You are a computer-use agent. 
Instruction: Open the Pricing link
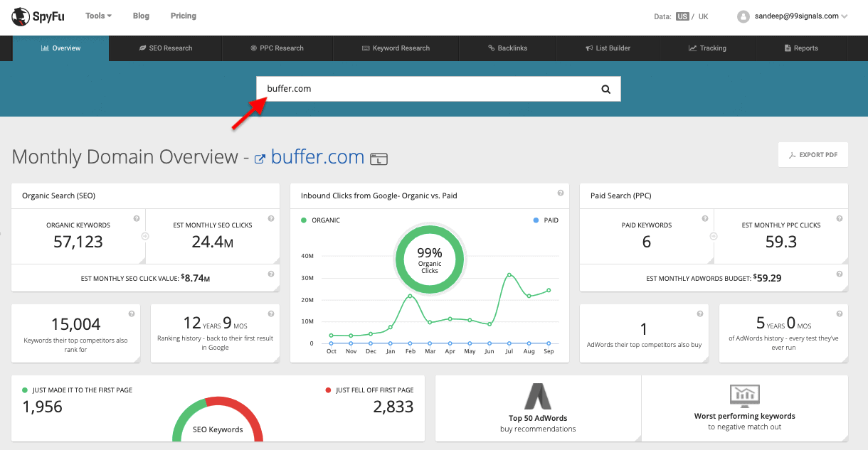[184, 16]
